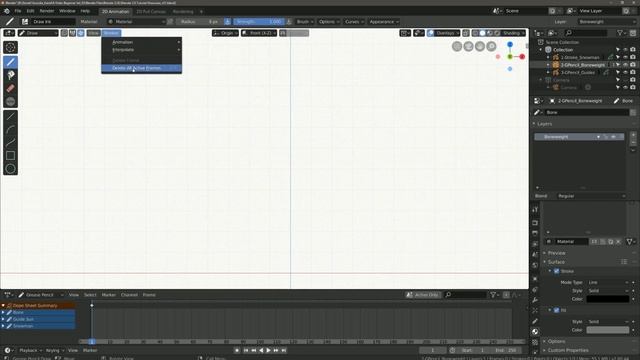Toggle Overlays visibility button
This screenshot has height=360, width=640.
tap(431, 33)
